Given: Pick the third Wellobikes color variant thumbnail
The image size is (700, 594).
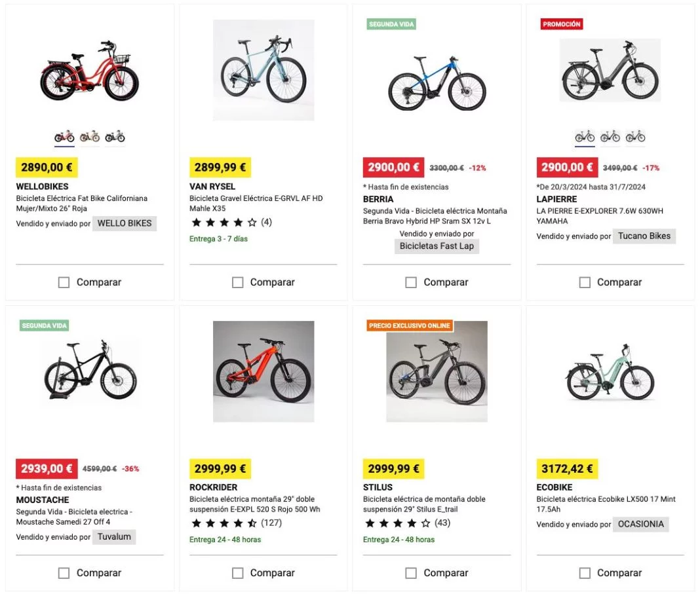Looking at the screenshot, I should pos(115,136).
